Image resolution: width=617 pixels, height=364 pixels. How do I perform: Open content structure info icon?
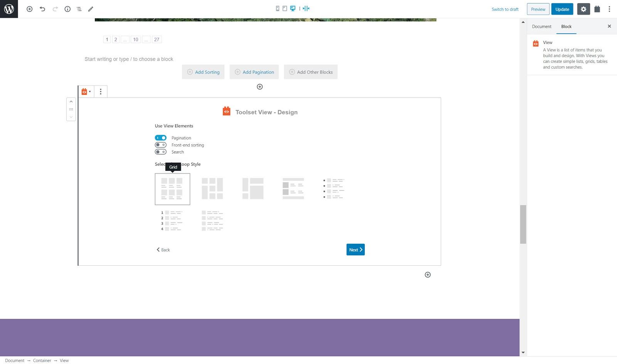point(67,9)
